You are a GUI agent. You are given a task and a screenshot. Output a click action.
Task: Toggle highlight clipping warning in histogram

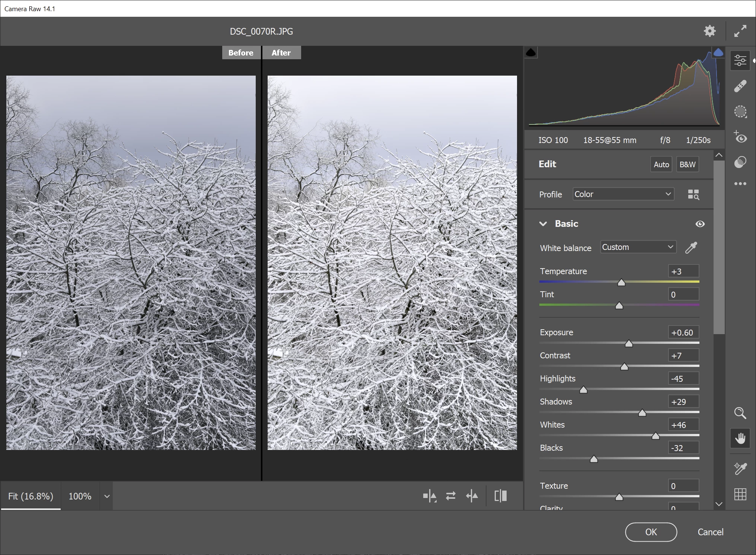718,53
